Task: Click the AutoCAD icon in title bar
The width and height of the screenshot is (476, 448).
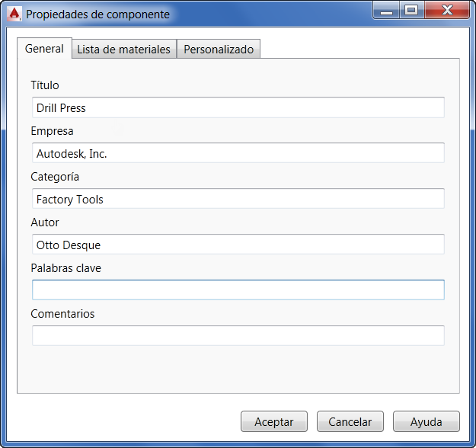Action: pos(13,13)
